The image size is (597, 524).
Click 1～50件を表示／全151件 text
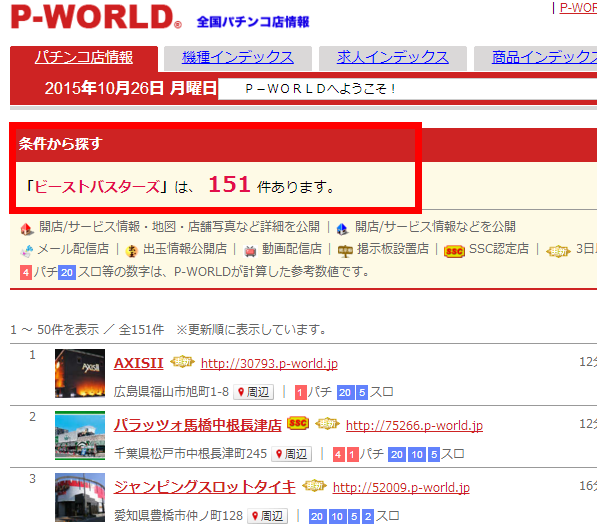[87, 329]
